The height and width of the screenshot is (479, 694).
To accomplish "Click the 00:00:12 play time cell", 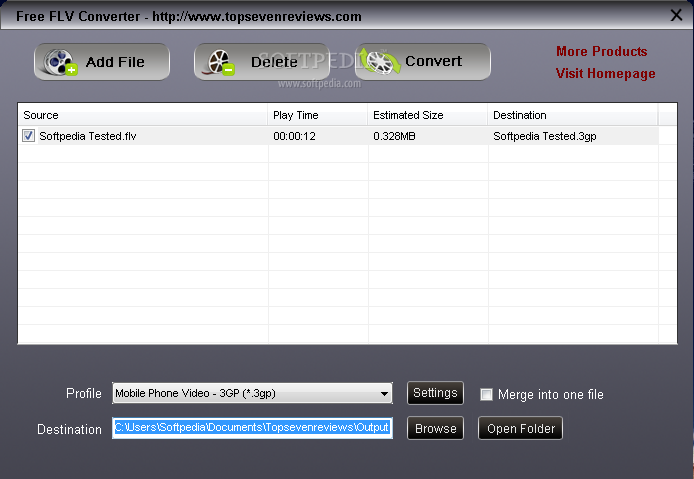I will 294,136.
